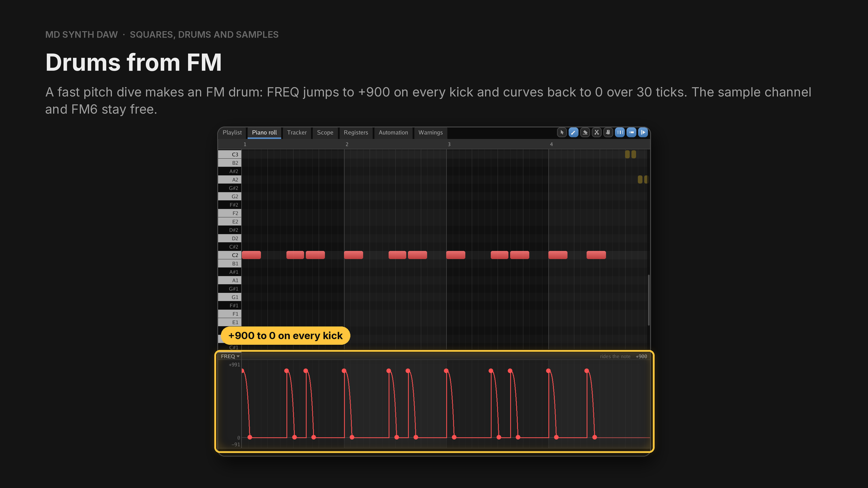The width and height of the screenshot is (868, 488).
Task: Activate the pencil draw tool
Action: pos(573,132)
